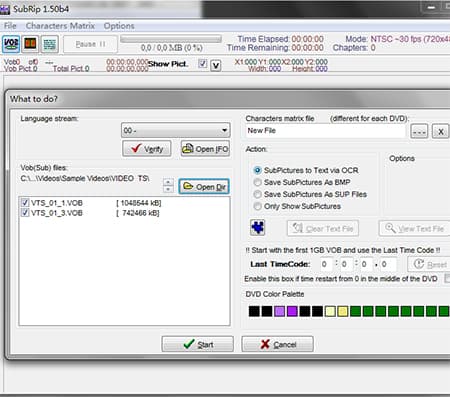This screenshot has height=407, width=450.
Task: Click the browse '...' button for matrix file
Action: coord(419,131)
